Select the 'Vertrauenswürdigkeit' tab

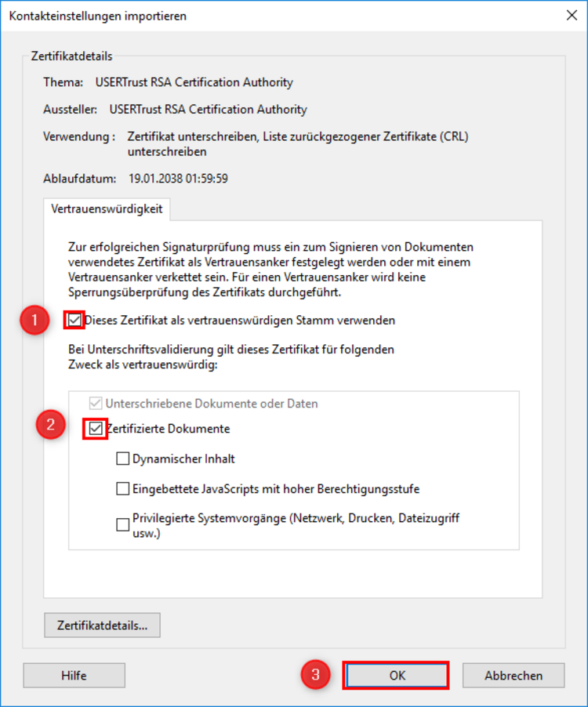[x=107, y=208]
